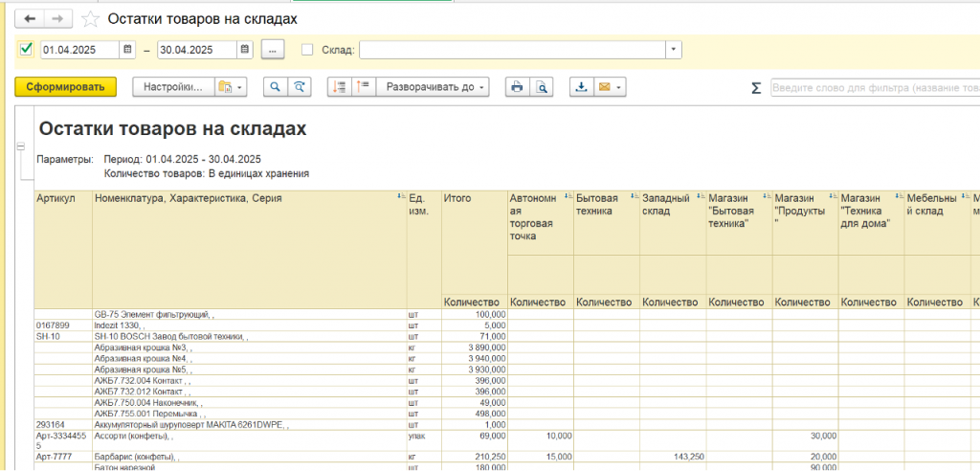This screenshot has height=471, width=980.
Task: Open the Настройки... button
Action: point(173,87)
